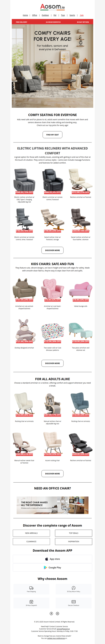Open the Apple App store button
105x644 pixels.
point(52,559)
